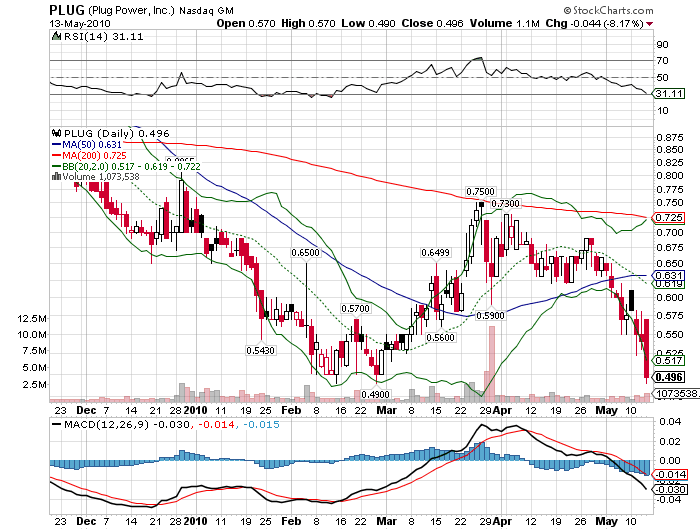Click the 2010 label on MACD panel date axis

point(196,521)
